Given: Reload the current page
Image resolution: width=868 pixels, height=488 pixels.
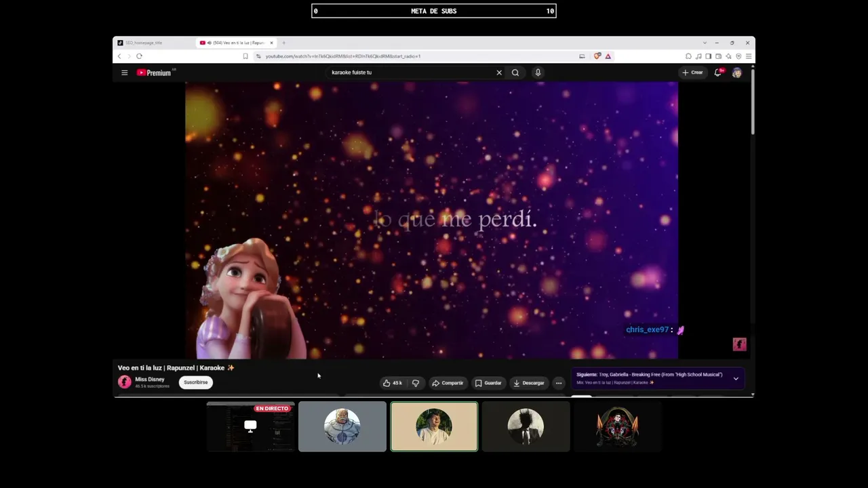Looking at the screenshot, I should click(139, 56).
